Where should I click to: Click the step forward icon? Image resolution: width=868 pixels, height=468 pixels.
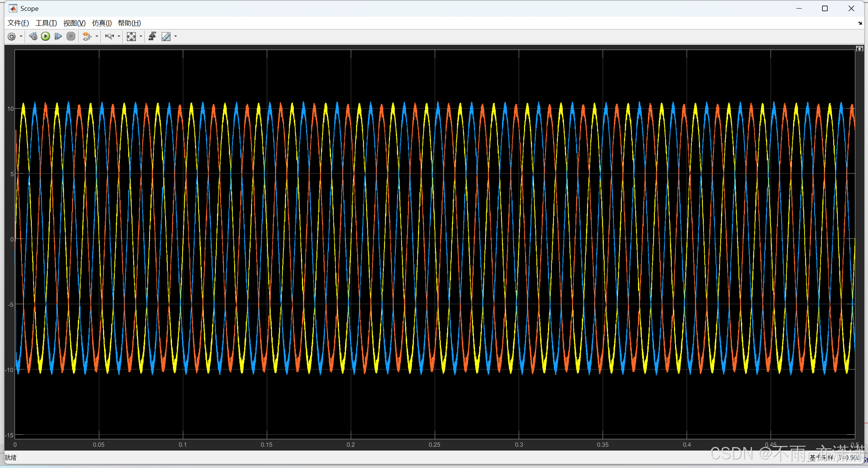coord(58,36)
